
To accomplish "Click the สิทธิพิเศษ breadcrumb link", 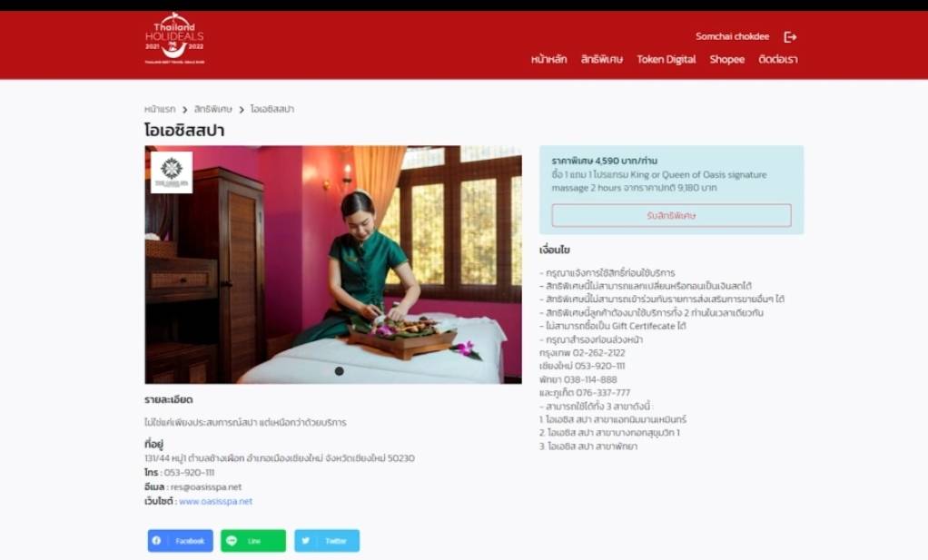I will pos(213,109).
